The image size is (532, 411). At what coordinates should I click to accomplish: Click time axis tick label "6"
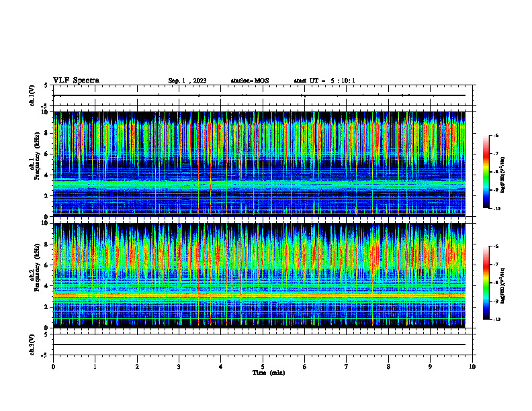click(x=305, y=367)
